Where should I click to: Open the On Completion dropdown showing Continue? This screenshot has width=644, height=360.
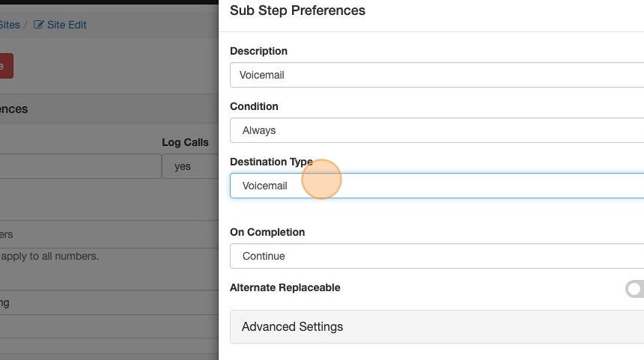click(x=437, y=256)
